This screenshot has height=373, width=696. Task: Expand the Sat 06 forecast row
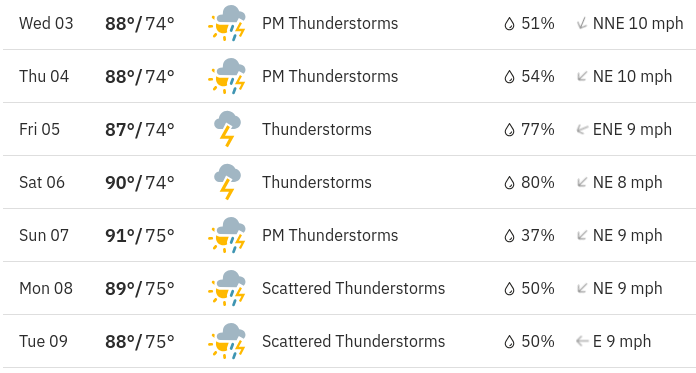[x=349, y=182]
